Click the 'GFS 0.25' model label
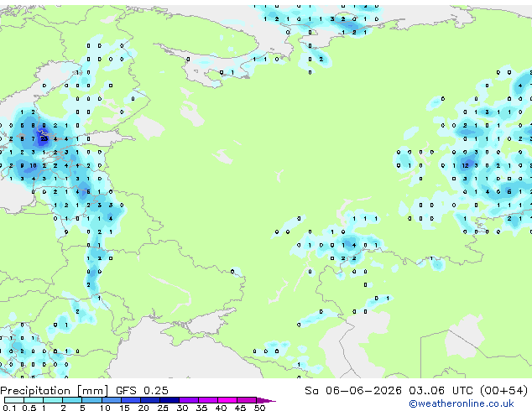 pyautogui.click(x=142, y=391)
